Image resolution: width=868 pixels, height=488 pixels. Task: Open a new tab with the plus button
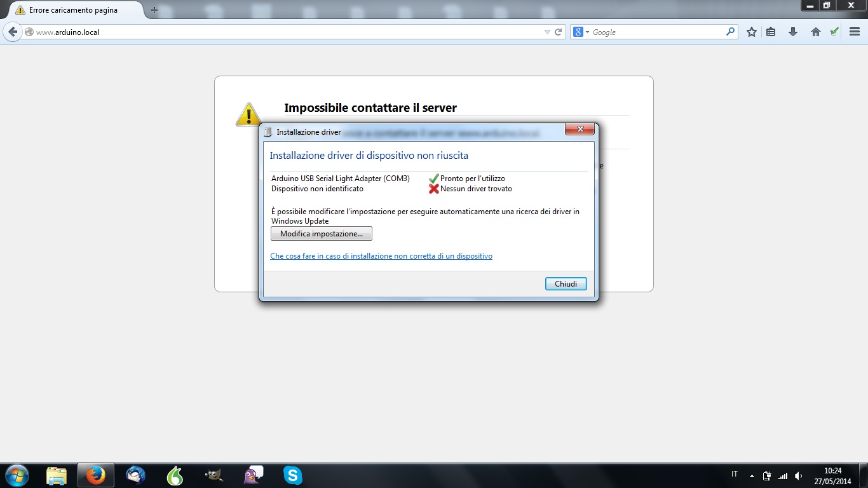tap(154, 10)
